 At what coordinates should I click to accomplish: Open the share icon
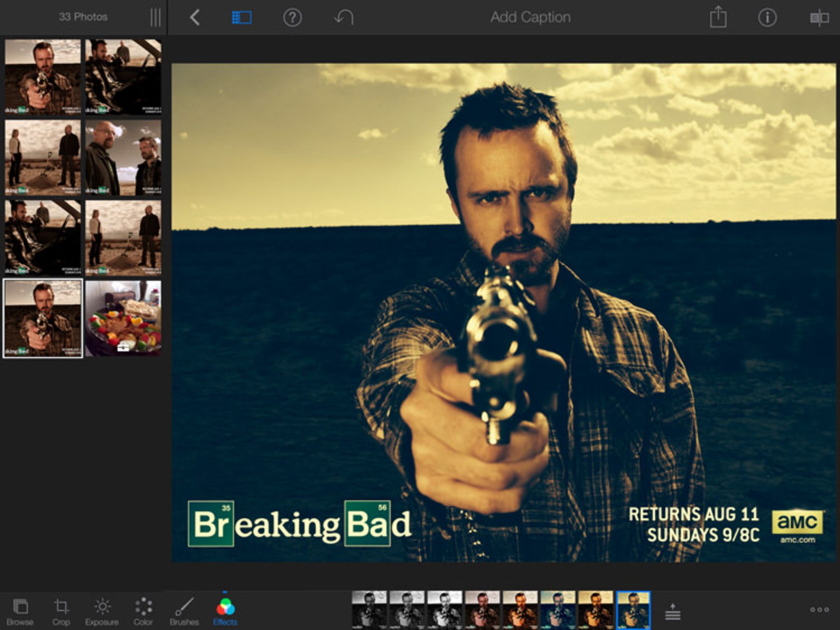(717, 18)
